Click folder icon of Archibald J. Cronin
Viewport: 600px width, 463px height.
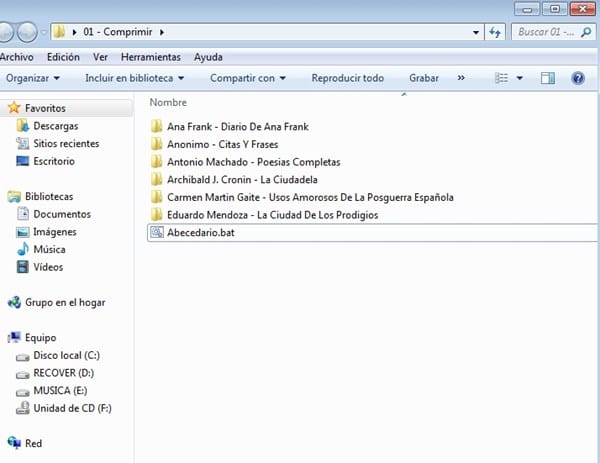click(x=156, y=179)
